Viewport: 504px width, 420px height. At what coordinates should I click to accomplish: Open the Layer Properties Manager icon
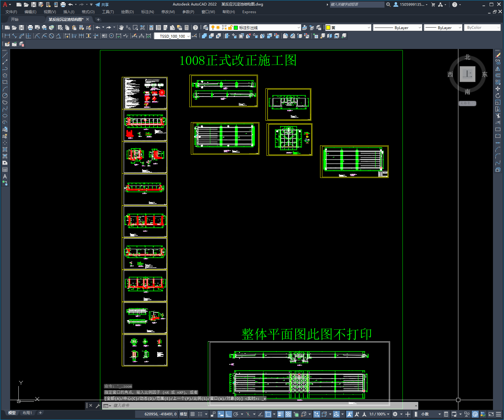point(206,28)
